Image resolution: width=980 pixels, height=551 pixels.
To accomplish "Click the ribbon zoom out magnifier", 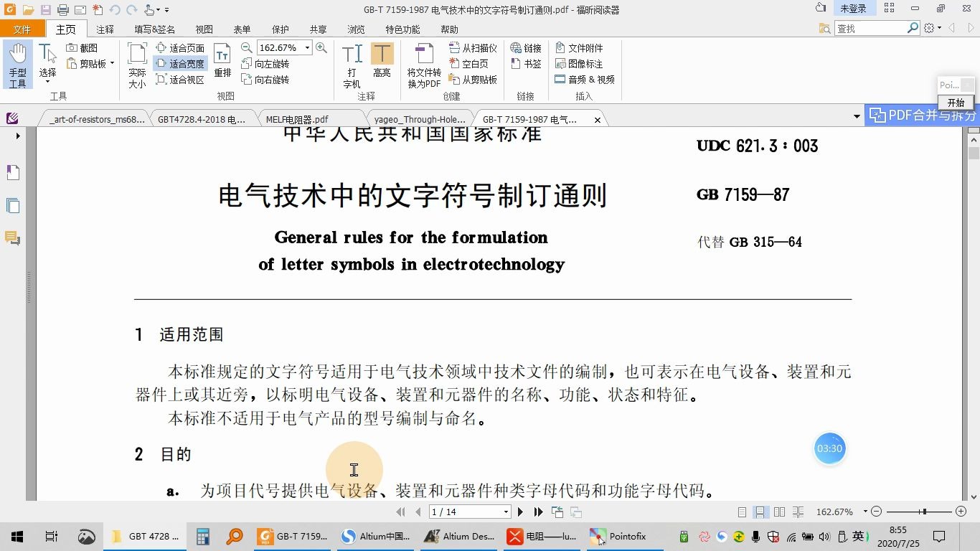I will [247, 47].
